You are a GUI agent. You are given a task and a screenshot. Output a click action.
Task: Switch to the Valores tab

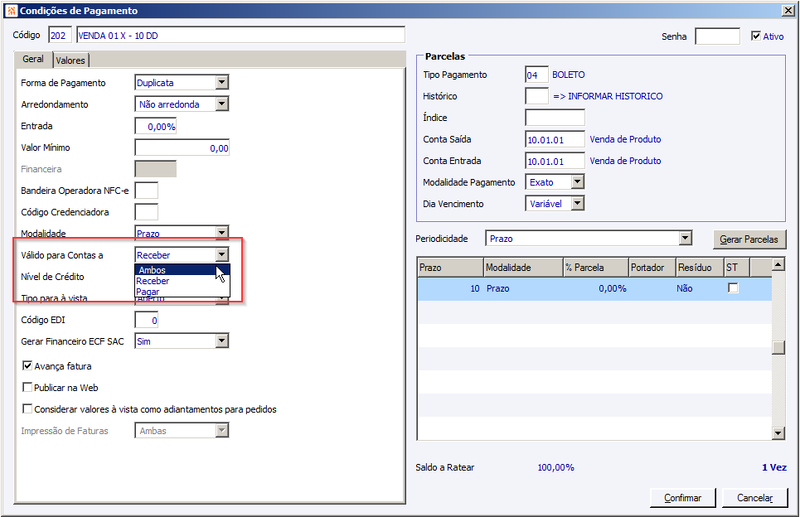pos(70,60)
